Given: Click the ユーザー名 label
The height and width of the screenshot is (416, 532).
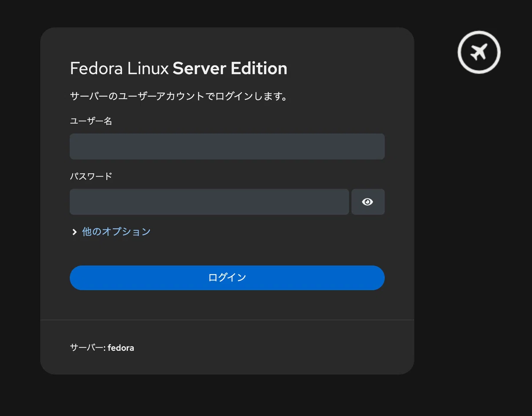Looking at the screenshot, I should [91, 121].
